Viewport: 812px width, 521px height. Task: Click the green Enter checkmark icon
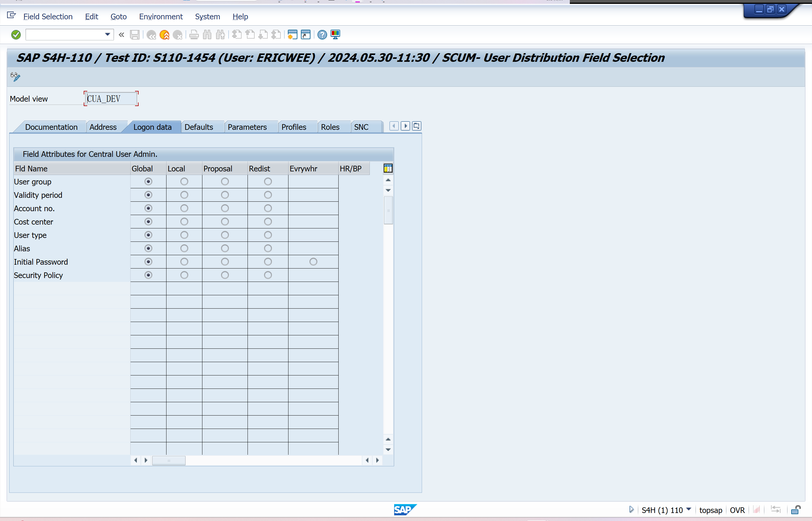16,35
